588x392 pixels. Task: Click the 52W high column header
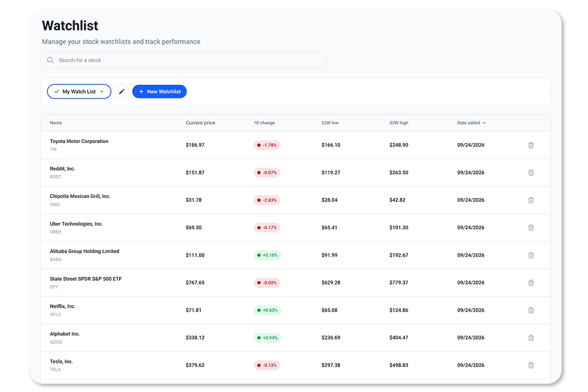point(399,123)
